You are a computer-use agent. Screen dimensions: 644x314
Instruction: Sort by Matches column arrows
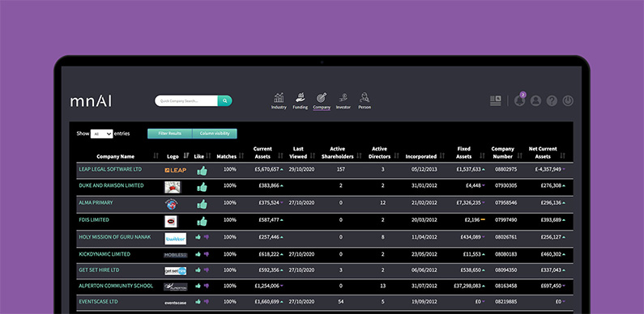click(241, 156)
